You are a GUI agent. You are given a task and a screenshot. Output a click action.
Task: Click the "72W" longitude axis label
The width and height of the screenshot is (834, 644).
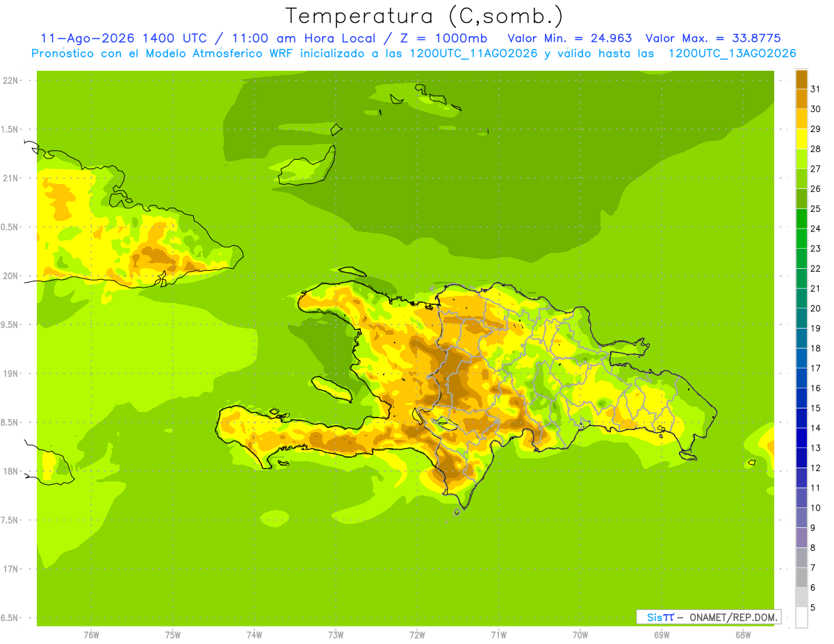[x=417, y=635]
